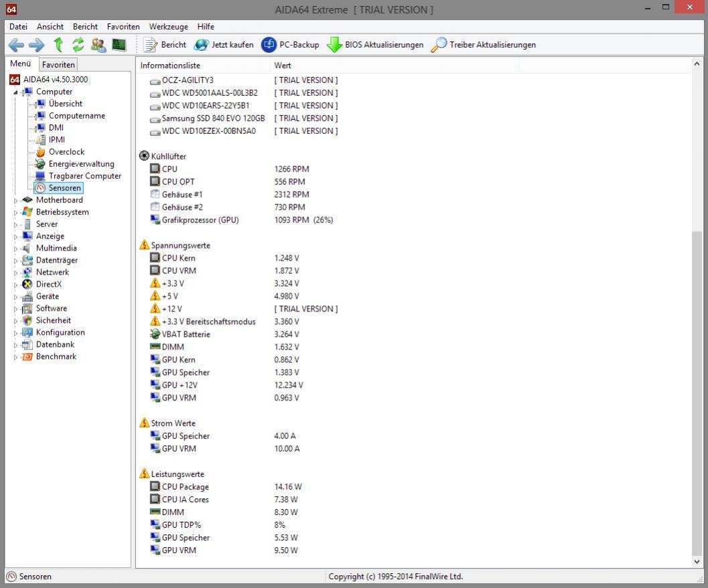
Task: Click BIOS Aktualisierungen toolbar button
Action: point(375,45)
